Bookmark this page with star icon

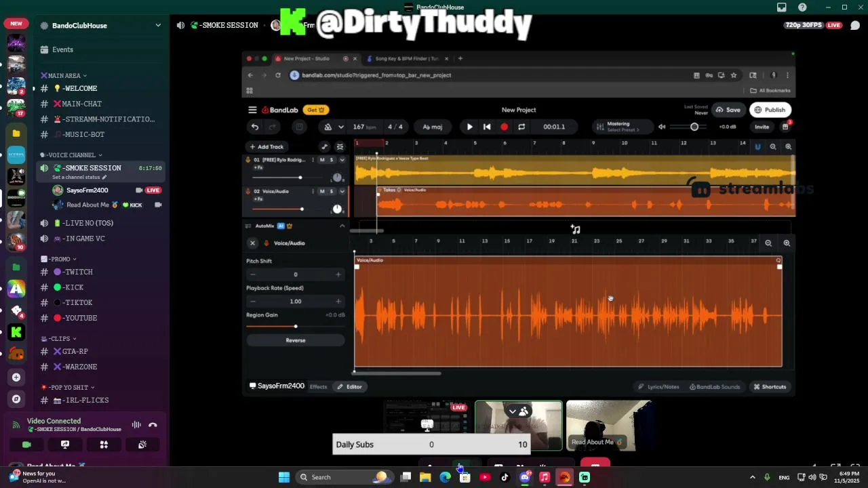(733, 75)
